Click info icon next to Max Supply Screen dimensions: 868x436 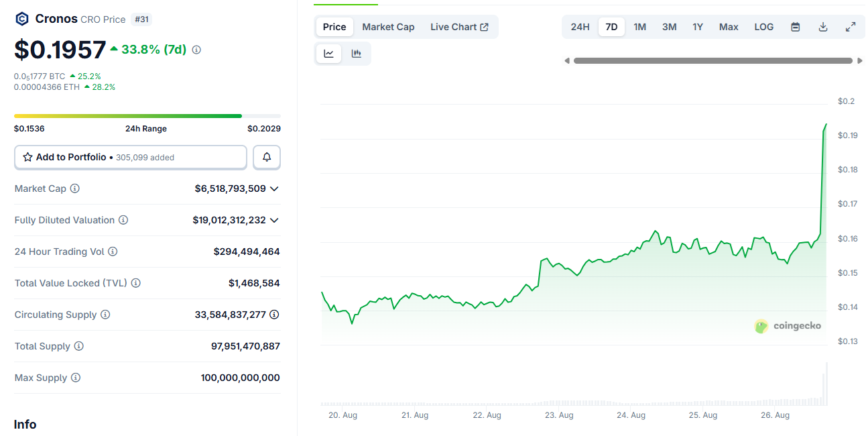click(x=76, y=378)
